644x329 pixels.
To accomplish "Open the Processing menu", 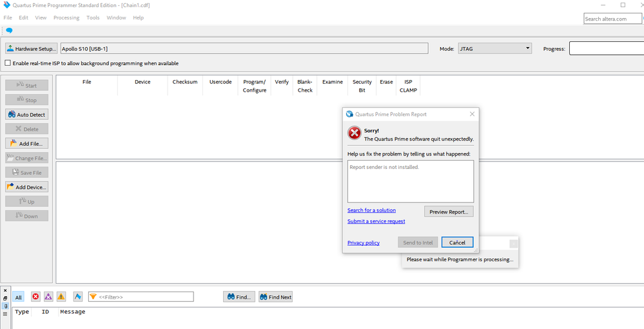I will point(66,17).
